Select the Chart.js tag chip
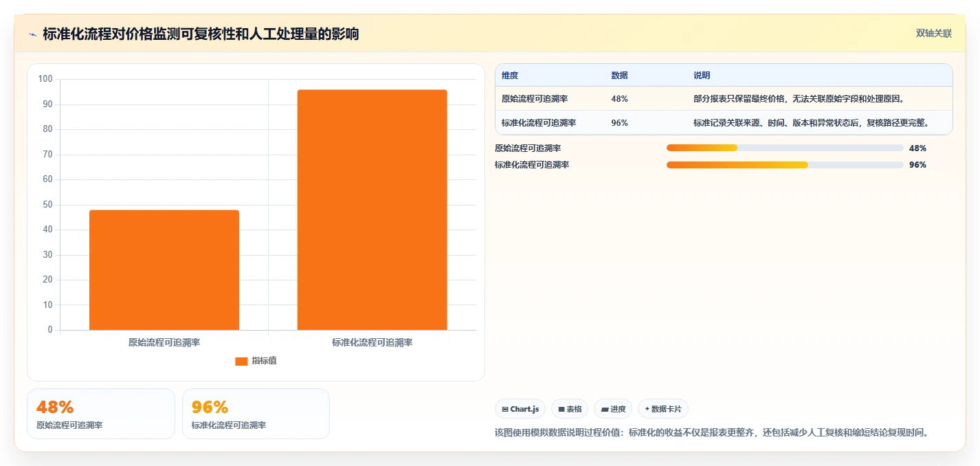This screenshot has width=980, height=466. tap(520, 409)
